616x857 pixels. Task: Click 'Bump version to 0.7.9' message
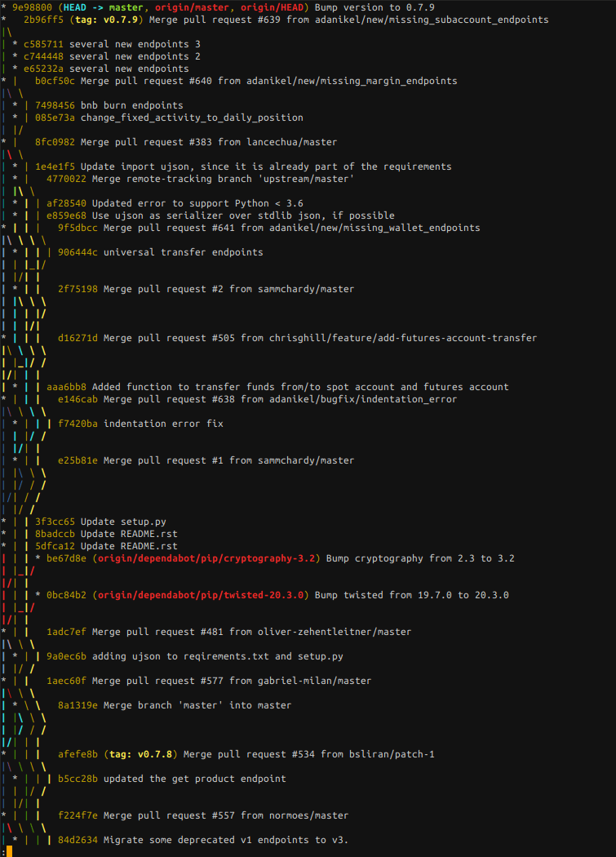click(x=375, y=7)
